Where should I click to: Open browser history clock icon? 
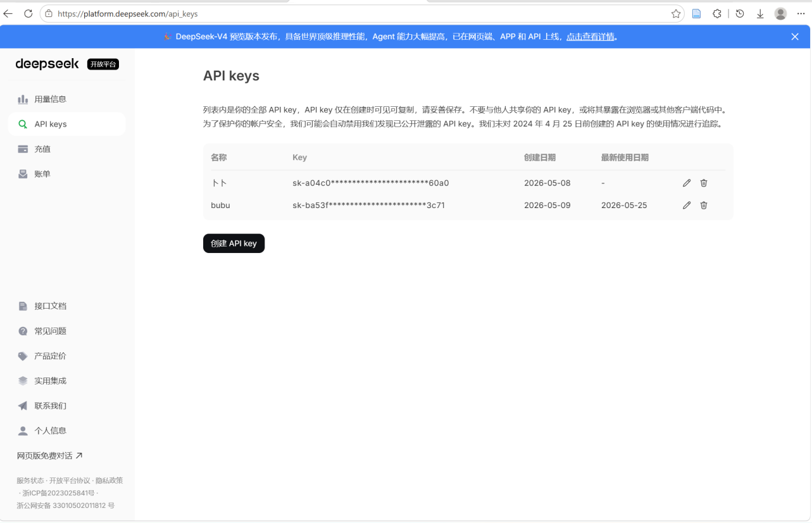(x=740, y=13)
